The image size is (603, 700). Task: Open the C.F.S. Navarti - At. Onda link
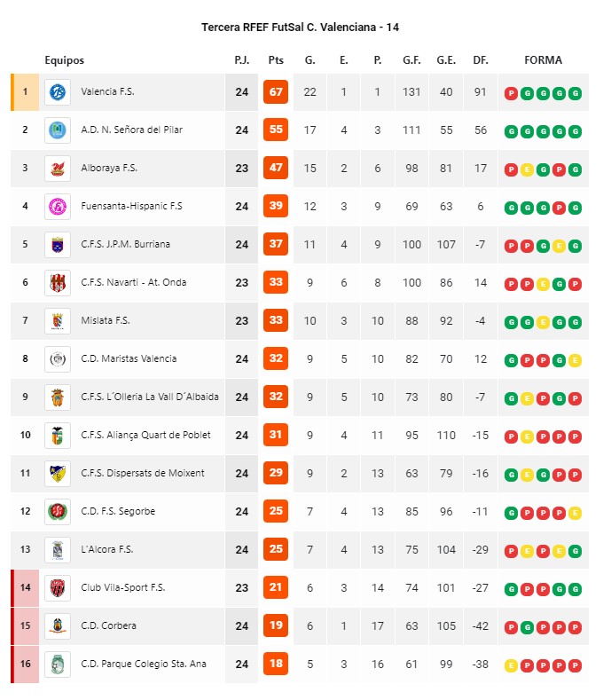133,282
